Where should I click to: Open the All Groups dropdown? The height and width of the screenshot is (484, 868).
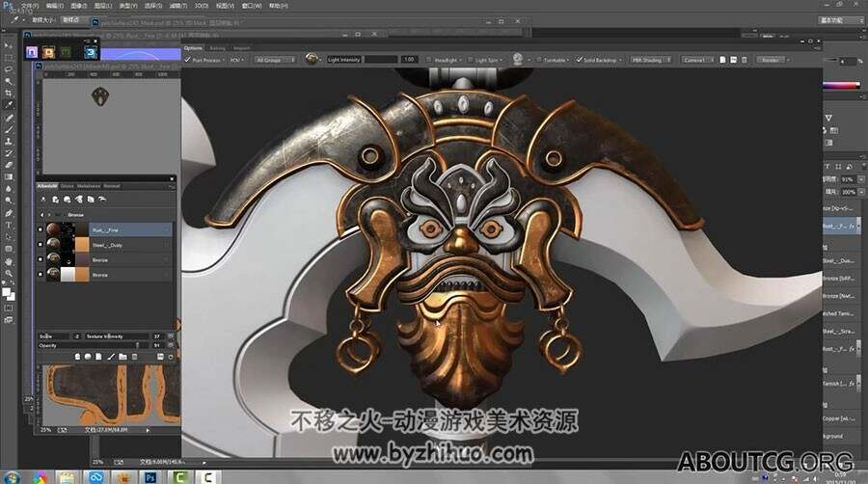point(275,60)
